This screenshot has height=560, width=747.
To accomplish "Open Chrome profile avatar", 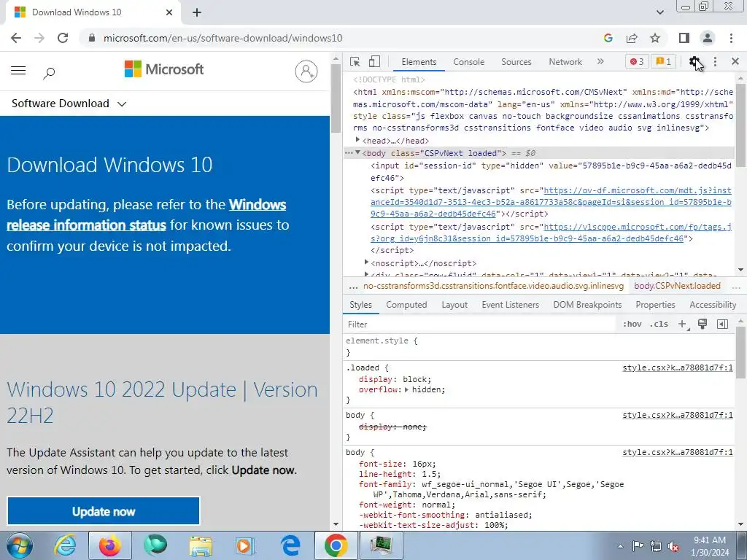I will (708, 38).
